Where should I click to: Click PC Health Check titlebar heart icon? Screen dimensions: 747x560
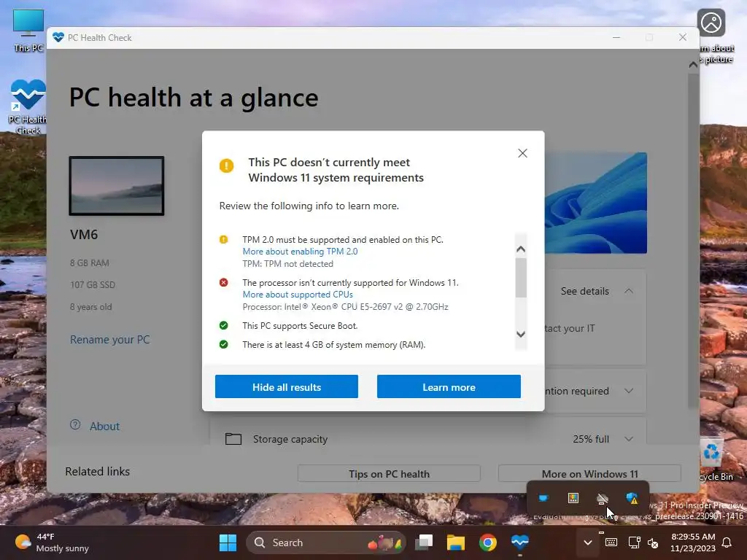pyautogui.click(x=58, y=37)
